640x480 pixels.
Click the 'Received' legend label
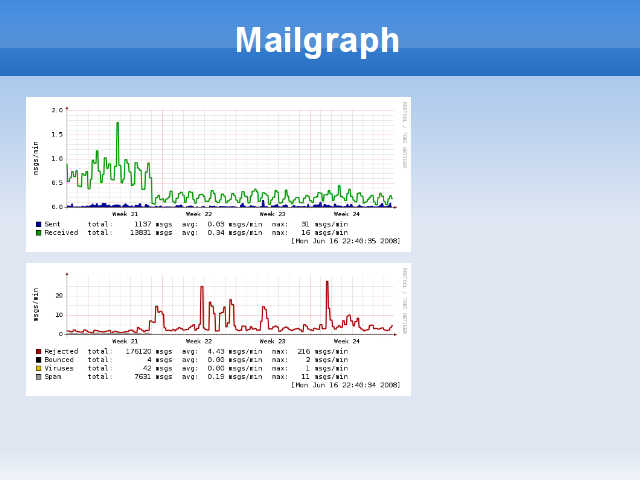coord(61,233)
